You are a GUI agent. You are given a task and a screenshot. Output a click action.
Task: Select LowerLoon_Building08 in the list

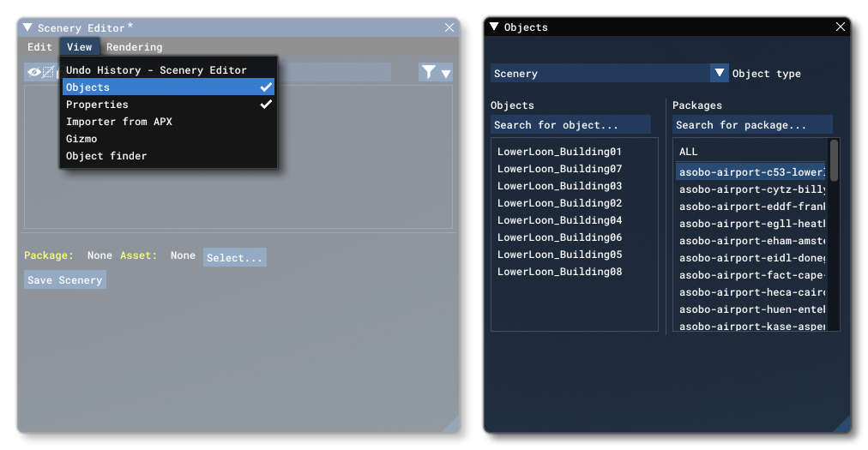coord(559,271)
